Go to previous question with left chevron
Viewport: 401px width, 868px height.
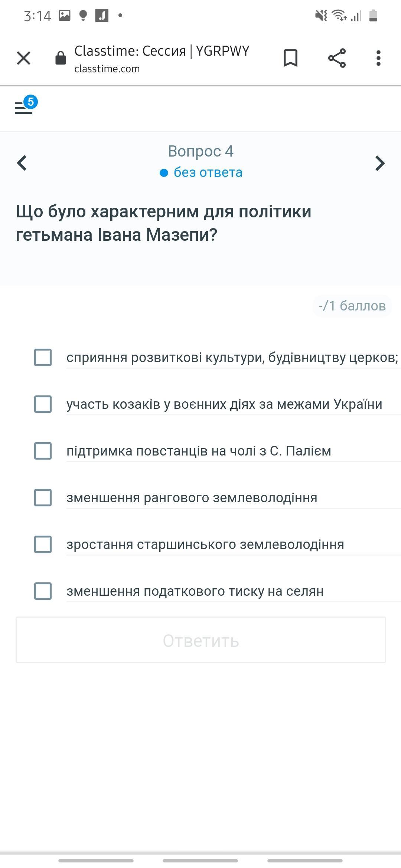point(22,163)
